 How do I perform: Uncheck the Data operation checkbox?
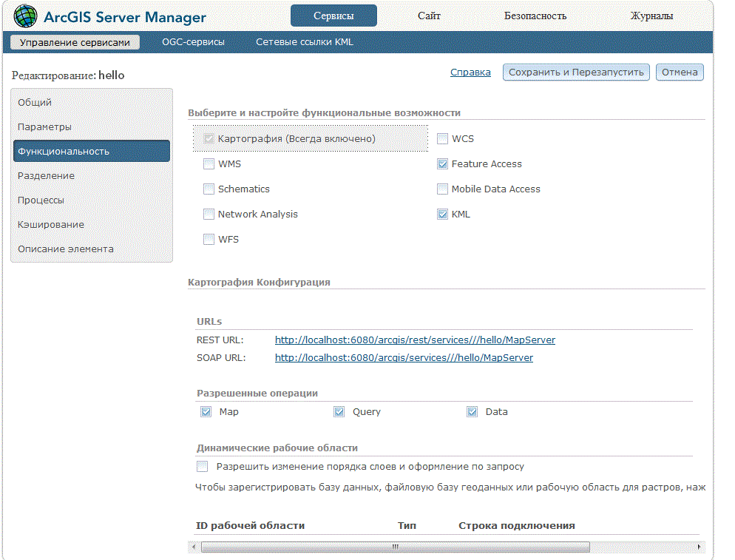(x=472, y=412)
